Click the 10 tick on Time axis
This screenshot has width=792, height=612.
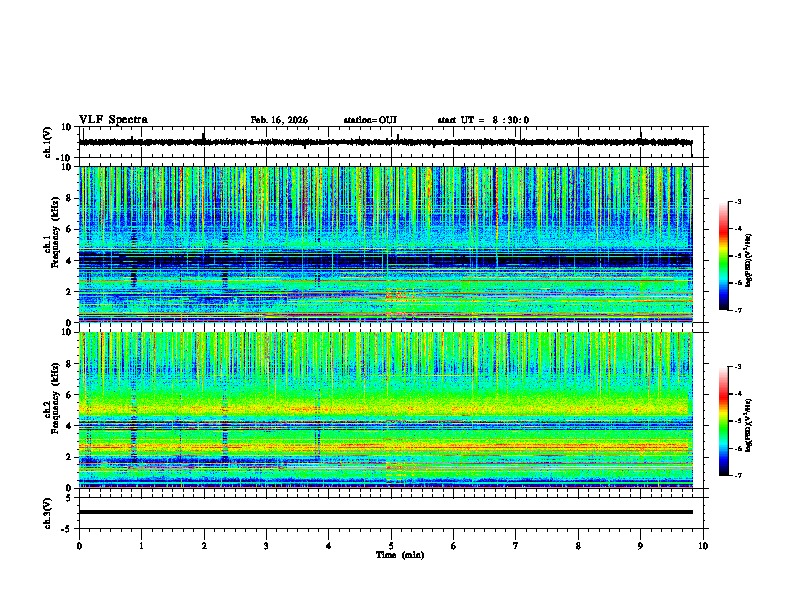click(703, 546)
